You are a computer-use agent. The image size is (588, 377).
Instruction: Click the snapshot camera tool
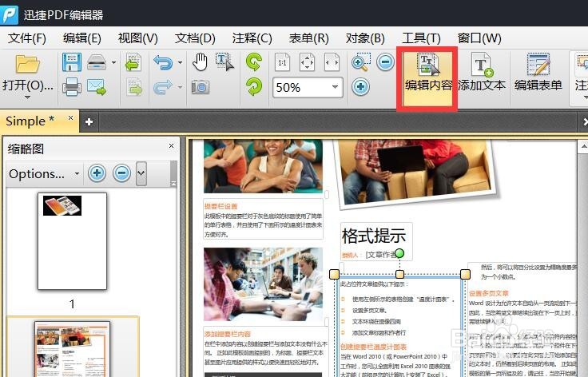pyautogui.click(x=201, y=87)
